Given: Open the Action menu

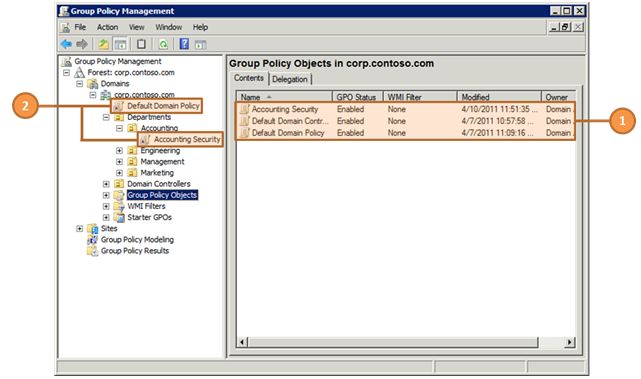Looking at the screenshot, I should tap(108, 27).
